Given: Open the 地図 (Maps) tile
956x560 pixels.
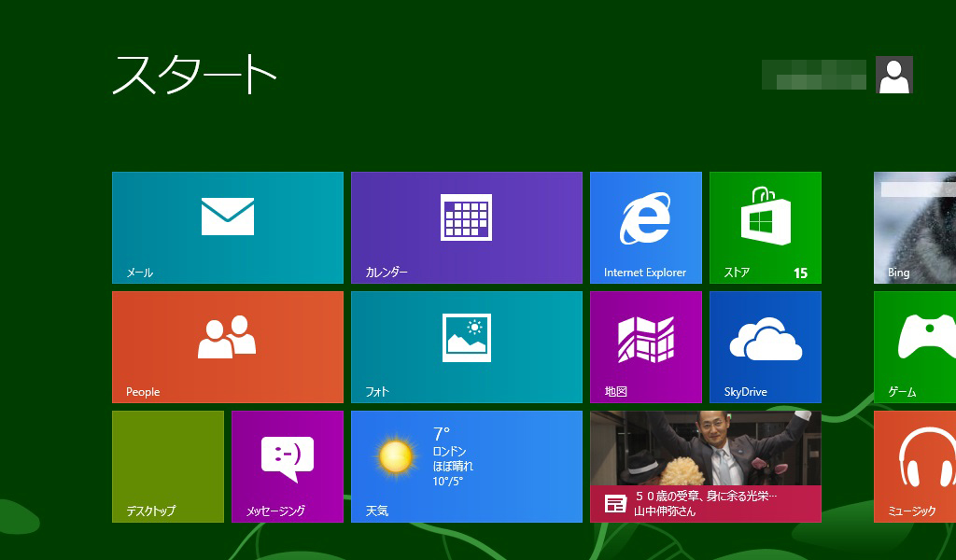Looking at the screenshot, I should tap(646, 346).
